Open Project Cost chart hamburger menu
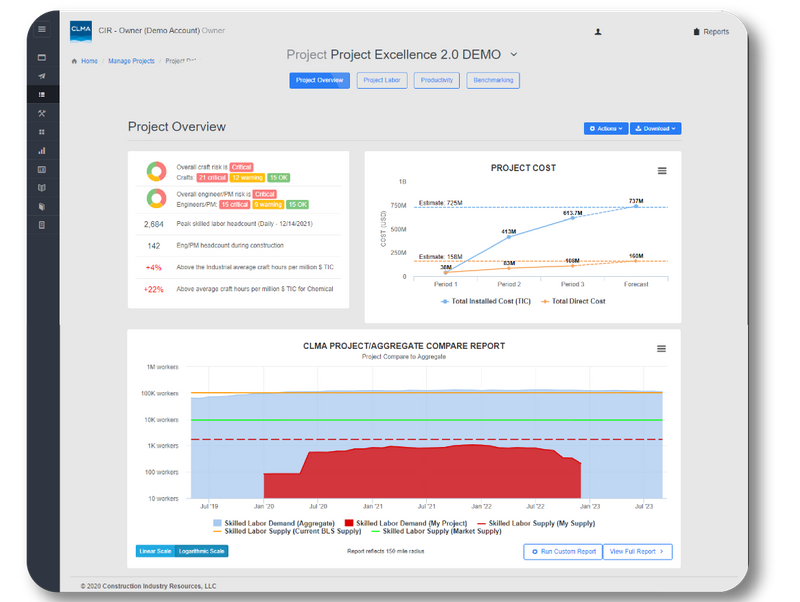This screenshot has width=800, height=602. coord(661,171)
